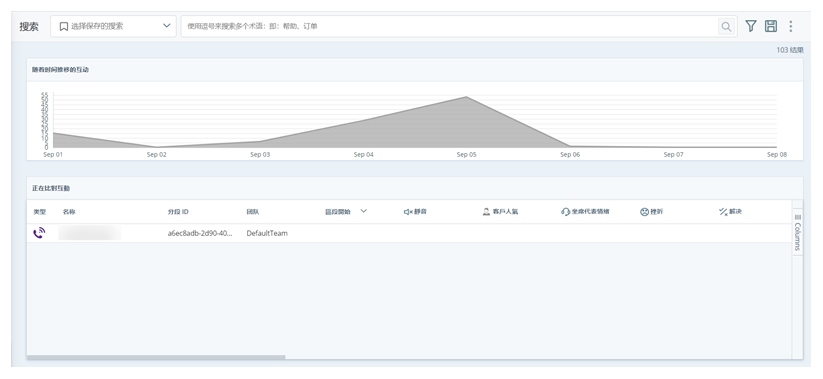Click the purple phone call type icon
The width and height of the screenshot is (823, 379).
(39, 233)
